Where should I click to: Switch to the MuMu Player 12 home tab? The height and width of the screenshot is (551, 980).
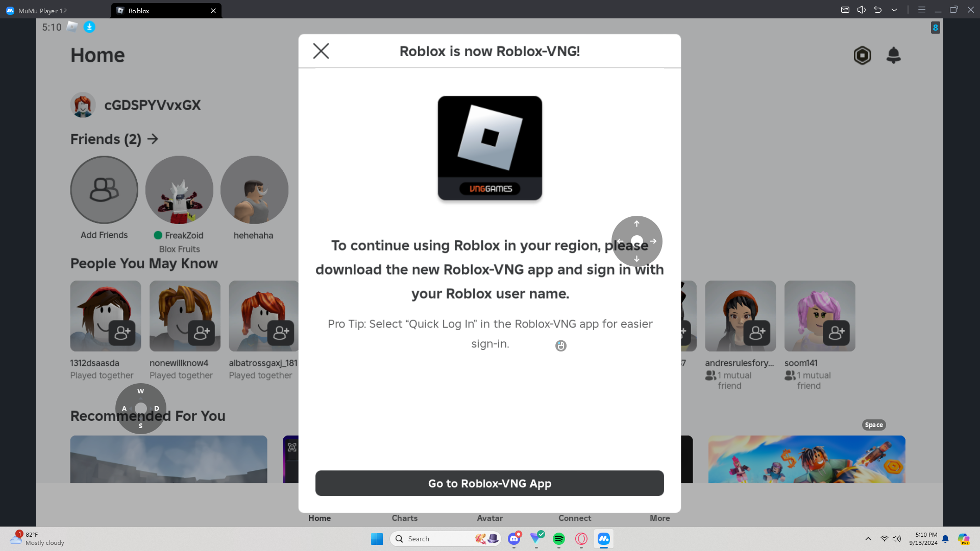click(x=37, y=10)
